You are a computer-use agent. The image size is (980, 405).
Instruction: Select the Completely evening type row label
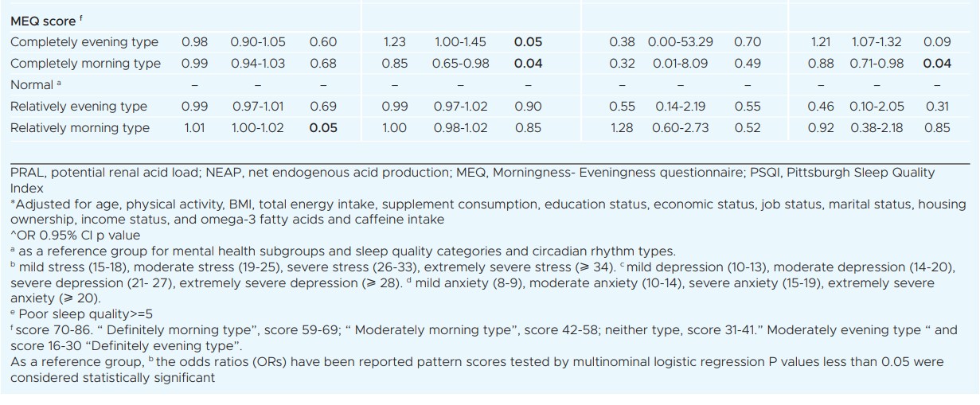point(84,42)
